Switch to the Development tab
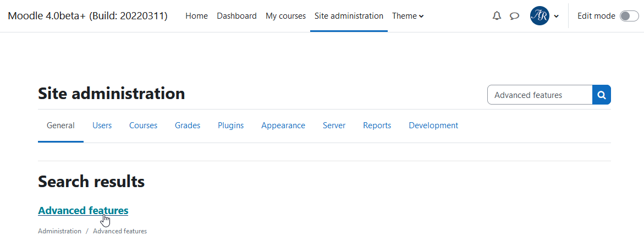 433,125
